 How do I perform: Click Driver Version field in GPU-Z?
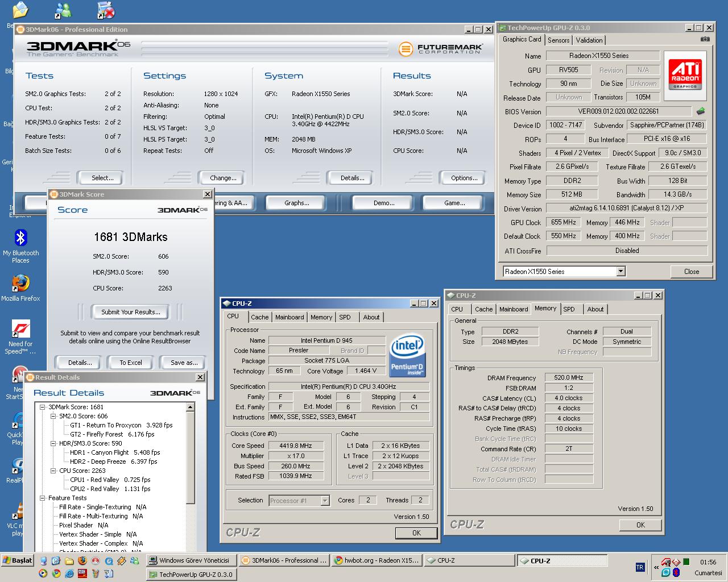coord(626,209)
